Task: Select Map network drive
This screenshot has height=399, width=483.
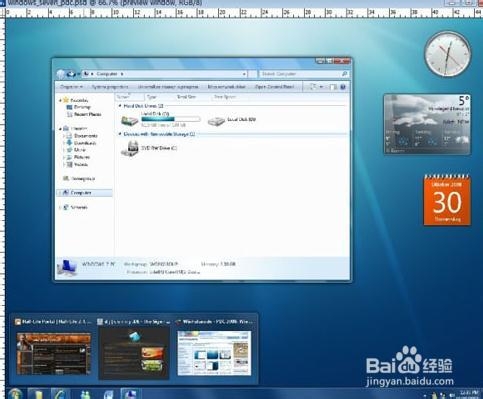Action: (x=226, y=87)
